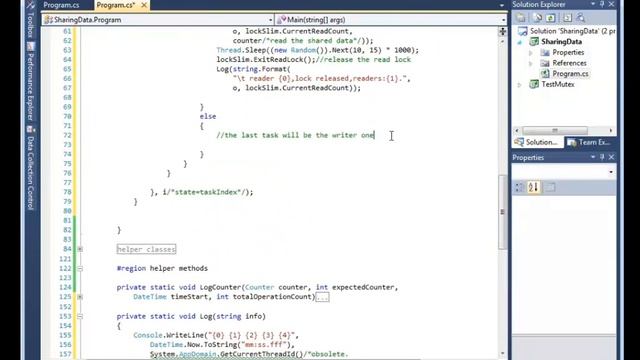
Task: Click Show All Files in Solution Explorer
Action: 538,18
